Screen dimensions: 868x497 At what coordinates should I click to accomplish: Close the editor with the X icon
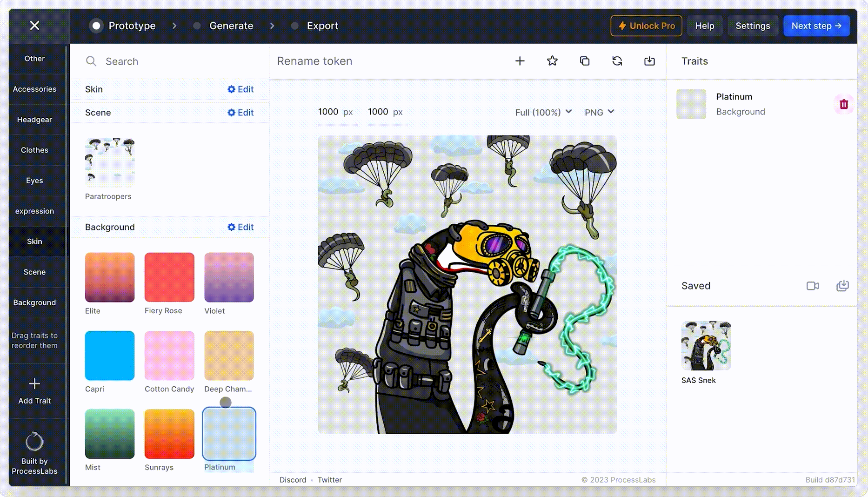click(x=34, y=26)
